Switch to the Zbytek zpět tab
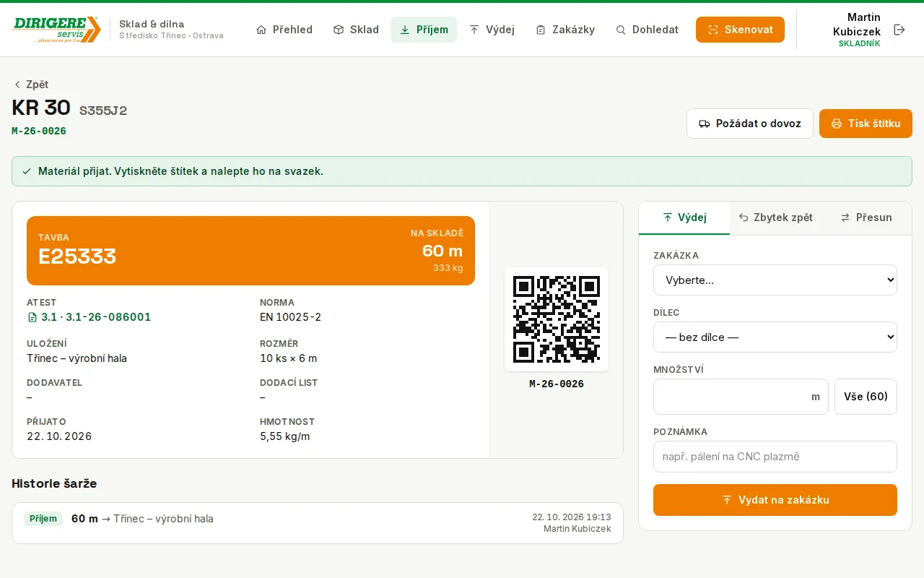Screen dimensions: 924x578 pos(775,217)
